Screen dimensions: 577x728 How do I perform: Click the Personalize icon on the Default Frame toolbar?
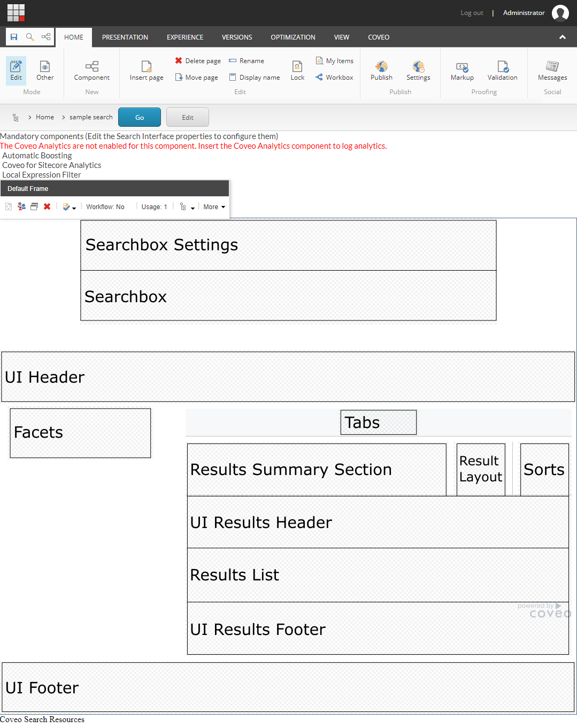(21, 206)
